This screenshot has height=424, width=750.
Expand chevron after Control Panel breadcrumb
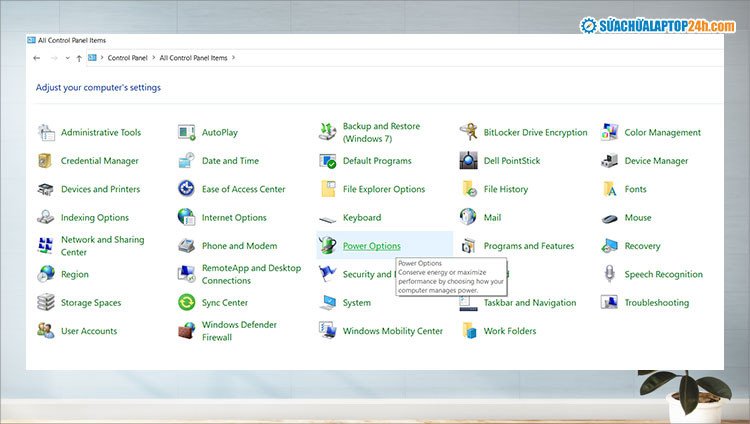(x=154, y=58)
